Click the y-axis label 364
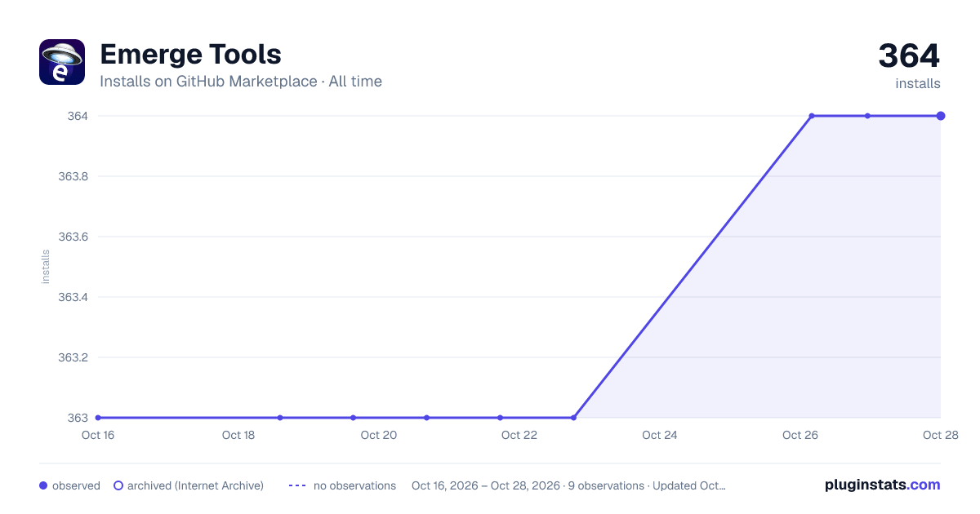980x514 pixels. click(78, 116)
